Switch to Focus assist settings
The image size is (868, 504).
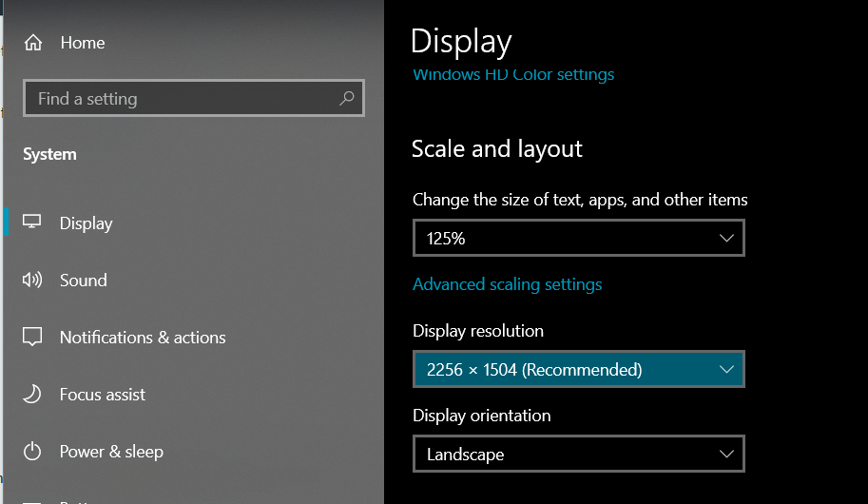point(103,395)
